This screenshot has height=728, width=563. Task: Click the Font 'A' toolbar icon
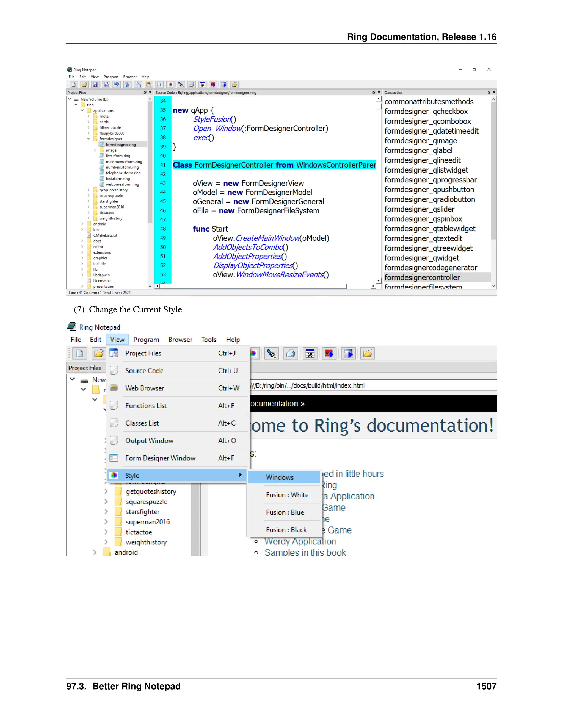click(x=159, y=85)
